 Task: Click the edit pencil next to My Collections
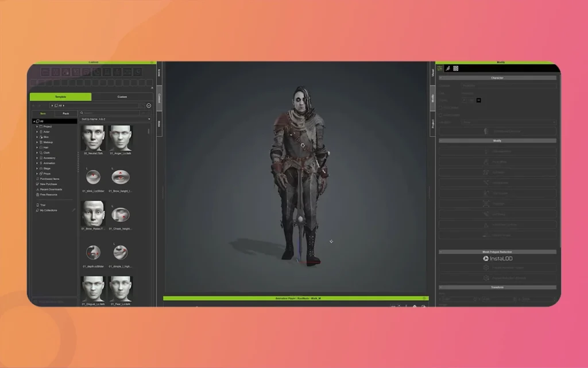click(x=73, y=210)
